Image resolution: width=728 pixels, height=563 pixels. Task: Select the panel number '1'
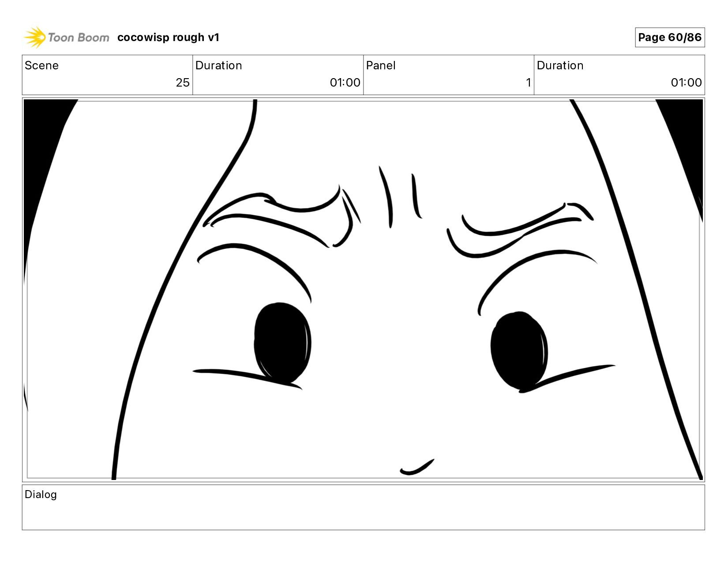point(528,83)
